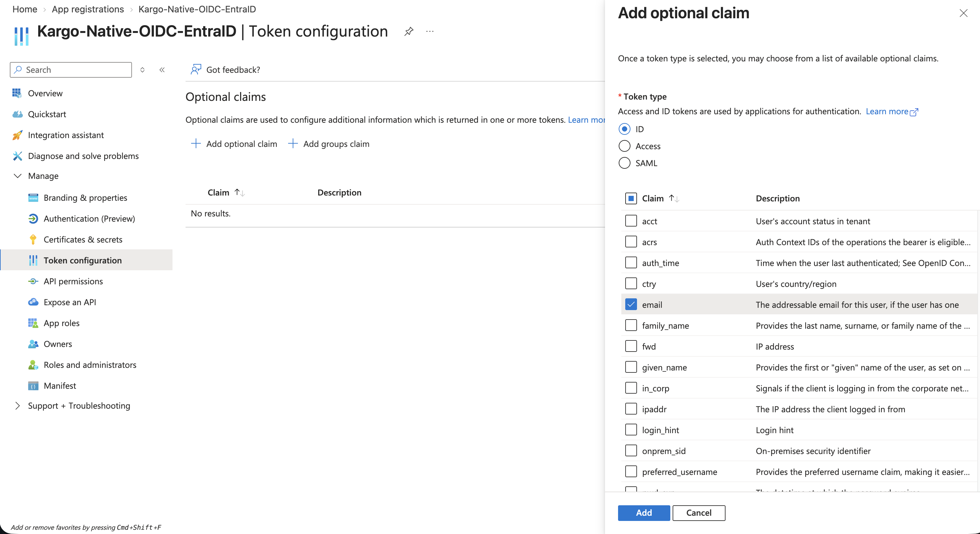The width and height of the screenshot is (980, 534).
Task: Collapse the Manage section chevron
Action: pos(18,176)
